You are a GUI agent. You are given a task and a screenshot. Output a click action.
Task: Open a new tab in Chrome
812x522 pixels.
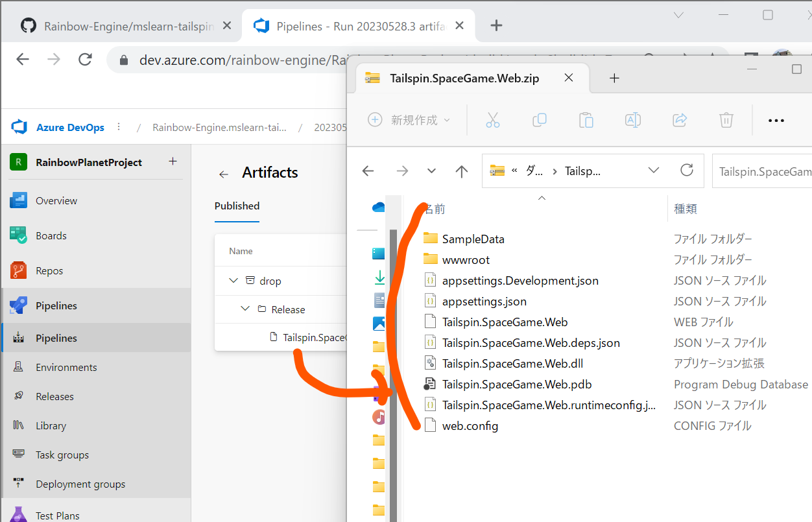[x=496, y=26]
